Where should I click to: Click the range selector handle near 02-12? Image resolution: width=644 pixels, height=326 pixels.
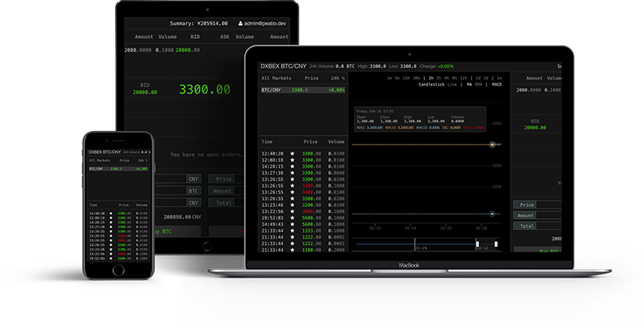point(477,244)
